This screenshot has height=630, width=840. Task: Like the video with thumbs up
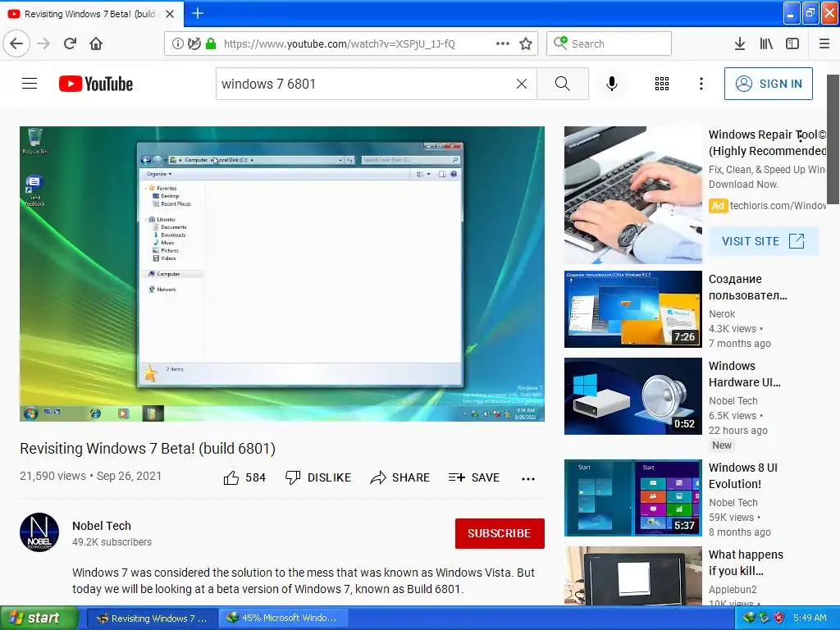[244, 477]
